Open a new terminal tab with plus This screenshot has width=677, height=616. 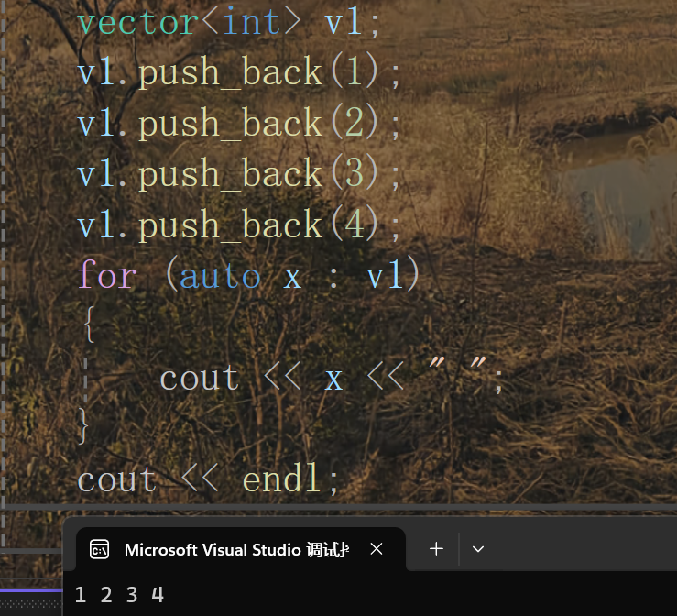436,549
